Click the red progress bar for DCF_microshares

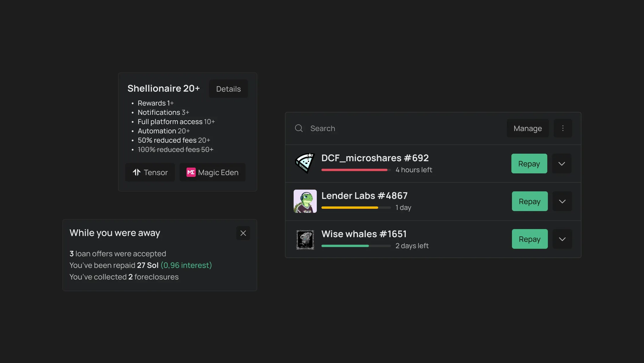356,170
